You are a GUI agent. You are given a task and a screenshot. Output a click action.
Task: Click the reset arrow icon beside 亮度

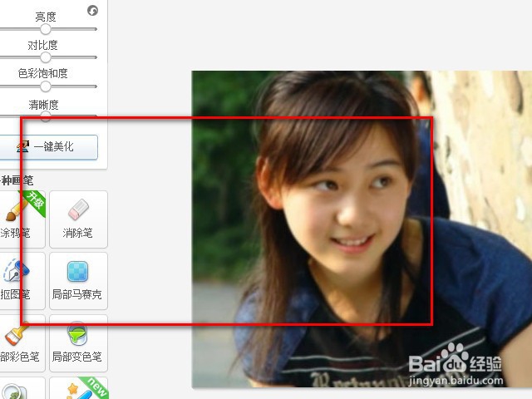92,11
